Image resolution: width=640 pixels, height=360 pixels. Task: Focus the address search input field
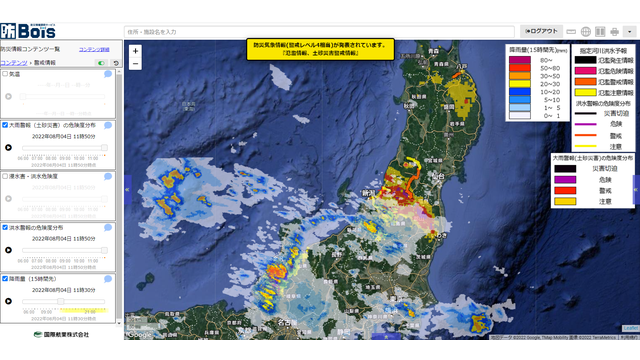click(x=319, y=32)
